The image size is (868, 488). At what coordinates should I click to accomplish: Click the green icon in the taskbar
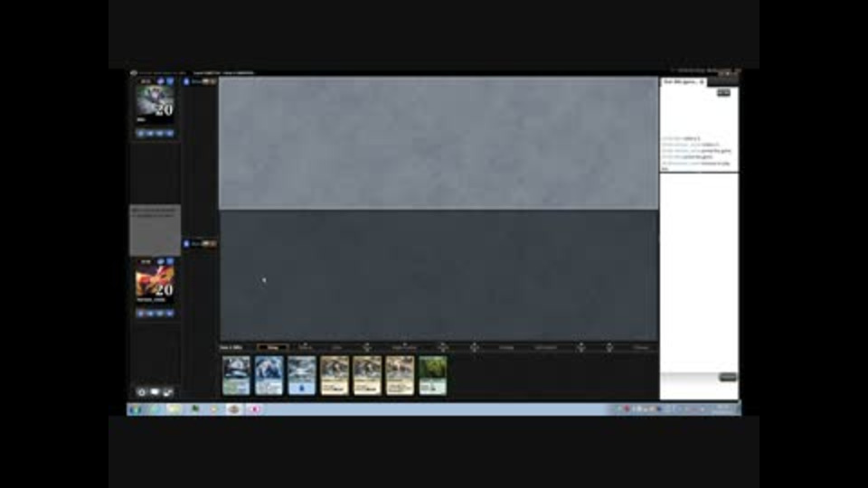click(195, 409)
